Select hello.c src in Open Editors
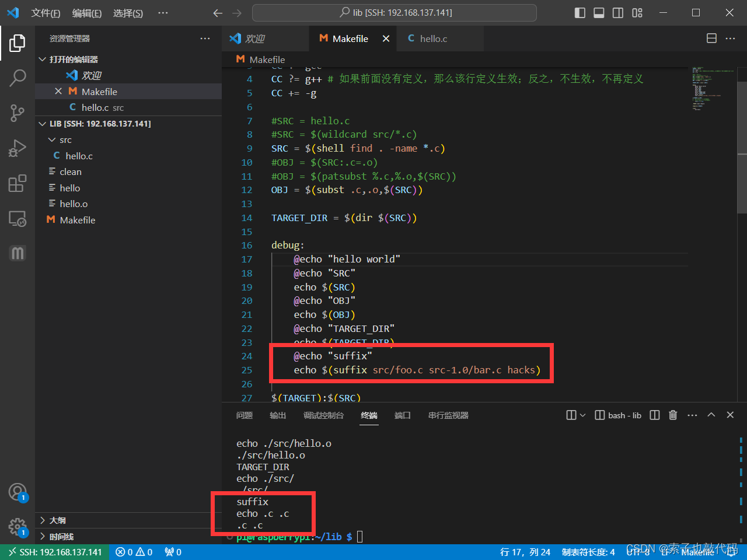747x560 pixels. [x=128, y=107]
